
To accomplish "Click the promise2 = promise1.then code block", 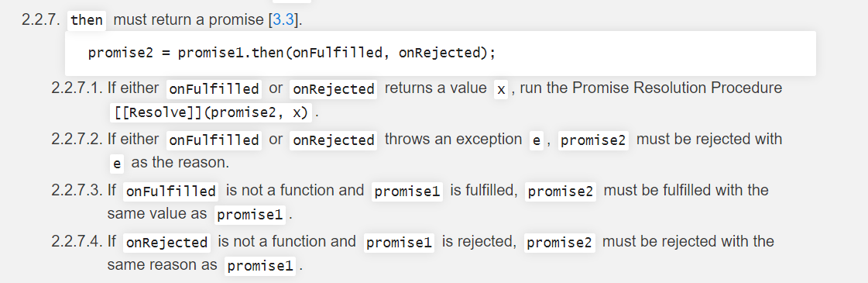I will pyautogui.click(x=440, y=53).
